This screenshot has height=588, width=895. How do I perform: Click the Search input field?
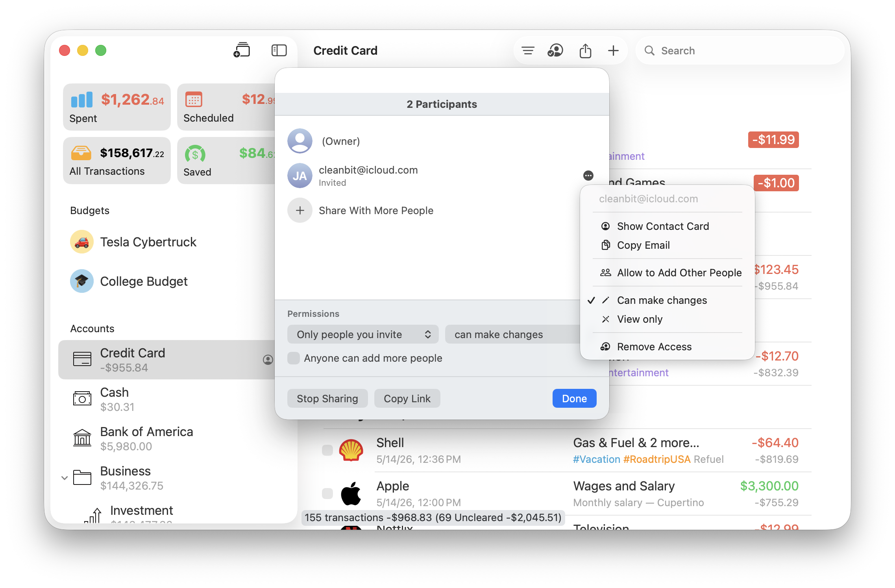coord(740,51)
